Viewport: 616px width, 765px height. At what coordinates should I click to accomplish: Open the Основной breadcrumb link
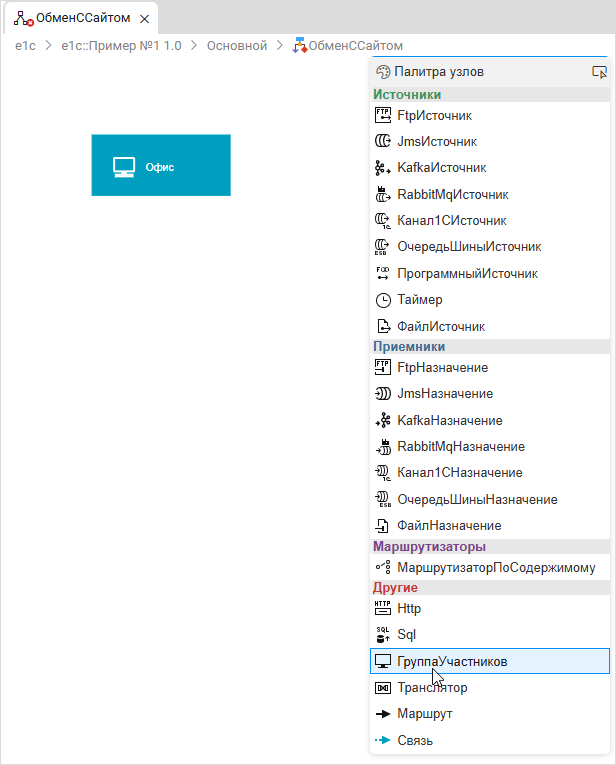pos(237,45)
